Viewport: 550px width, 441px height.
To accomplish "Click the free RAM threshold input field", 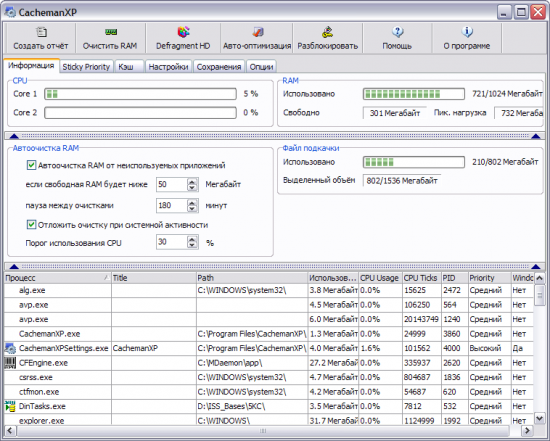I will [x=172, y=184].
